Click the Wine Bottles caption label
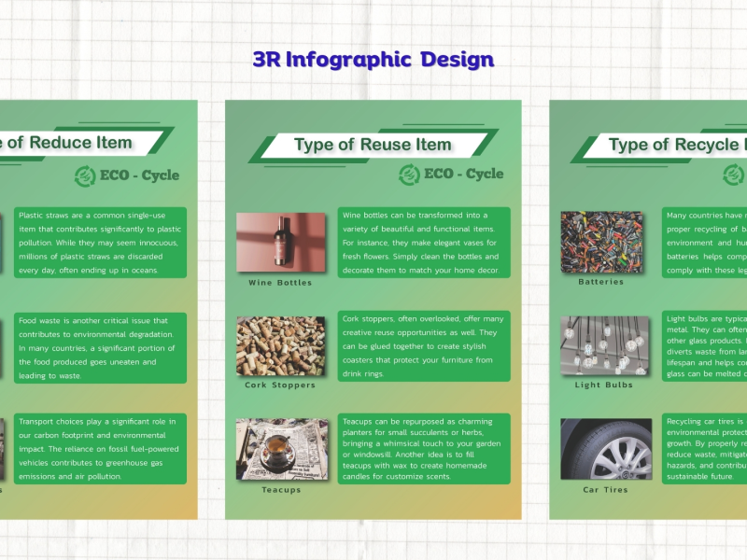Screen dimensions: 747x560 click(280, 283)
